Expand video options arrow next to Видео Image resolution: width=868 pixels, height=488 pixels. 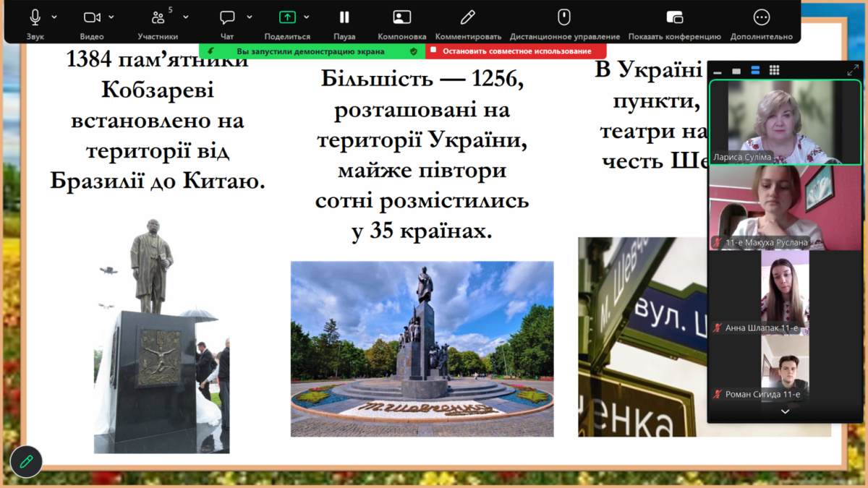click(111, 17)
